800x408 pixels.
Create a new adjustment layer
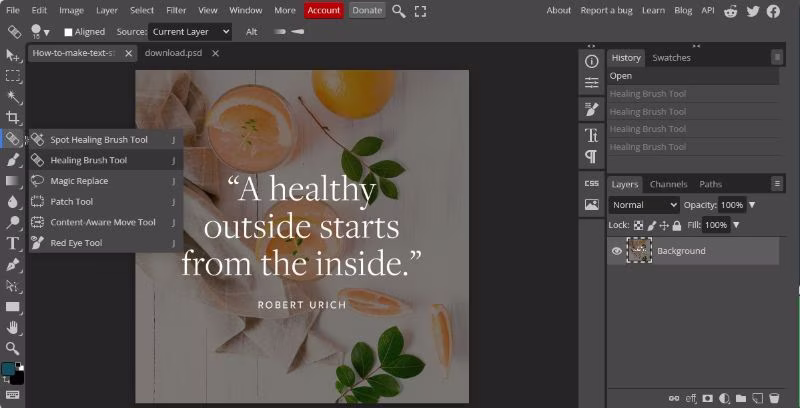coord(723,398)
